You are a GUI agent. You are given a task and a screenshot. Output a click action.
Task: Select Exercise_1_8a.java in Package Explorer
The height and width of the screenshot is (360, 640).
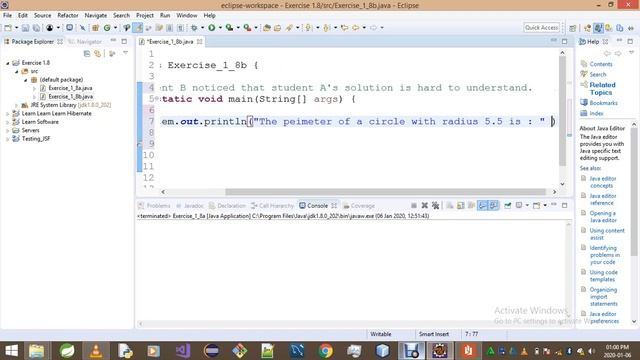pyautogui.click(x=70, y=88)
